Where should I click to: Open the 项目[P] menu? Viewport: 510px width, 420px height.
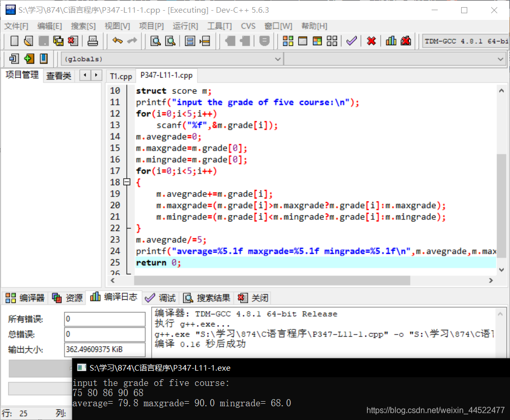[151, 26]
